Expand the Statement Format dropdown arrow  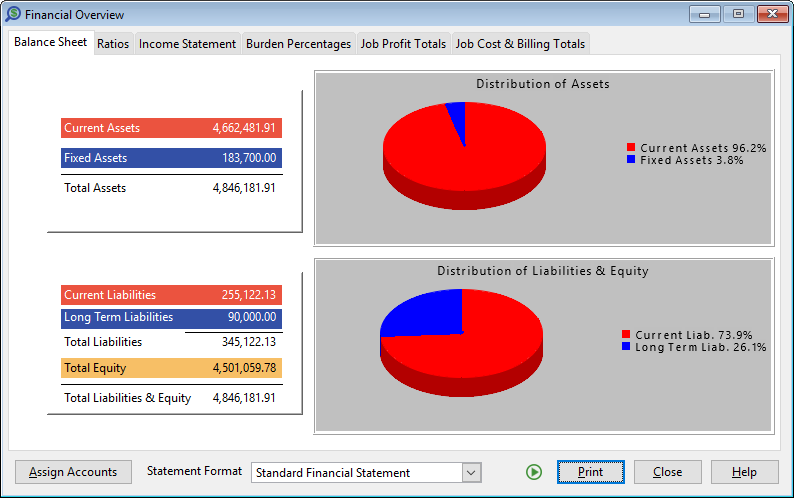coord(471,473)
